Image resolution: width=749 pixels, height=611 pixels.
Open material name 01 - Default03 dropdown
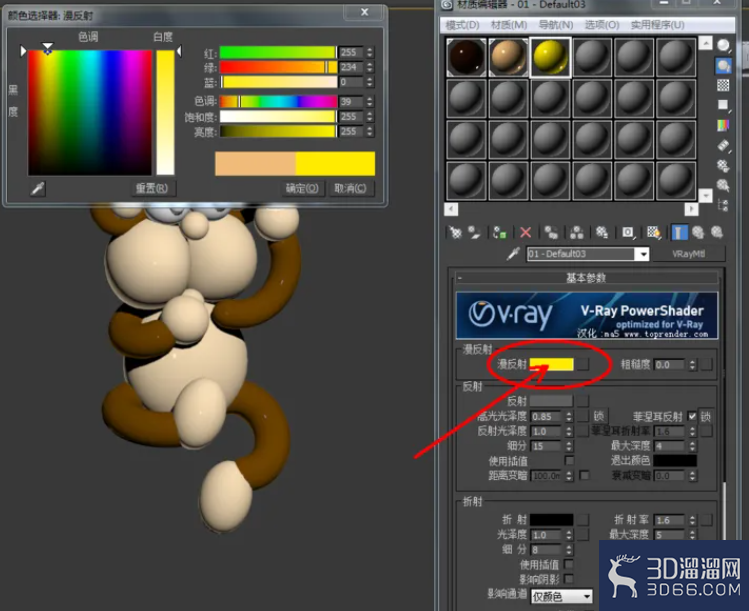[643, 254]
